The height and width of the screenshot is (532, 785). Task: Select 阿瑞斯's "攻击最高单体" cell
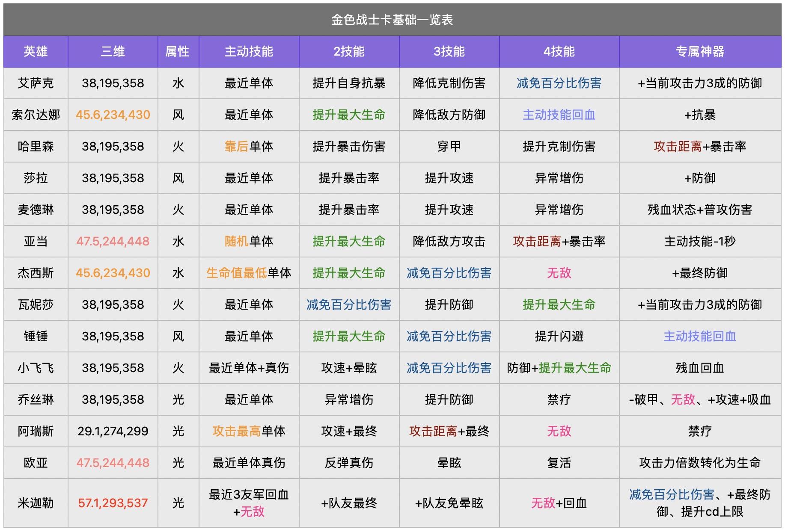tap(249, 431)
